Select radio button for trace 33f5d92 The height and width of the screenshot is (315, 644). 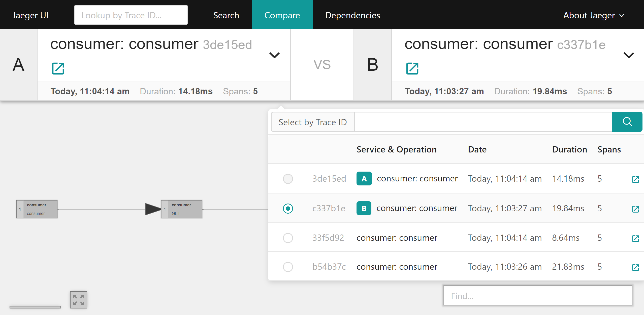(x=288, y=238)
